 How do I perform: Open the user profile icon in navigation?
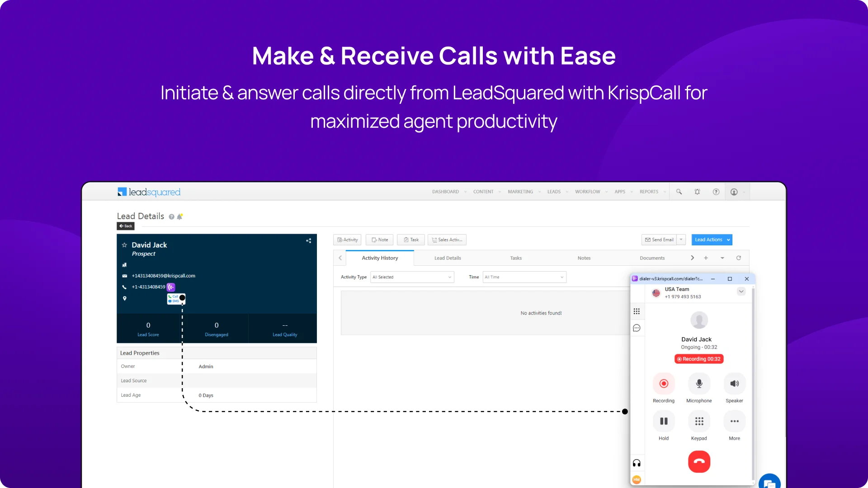tap(734, 192)
